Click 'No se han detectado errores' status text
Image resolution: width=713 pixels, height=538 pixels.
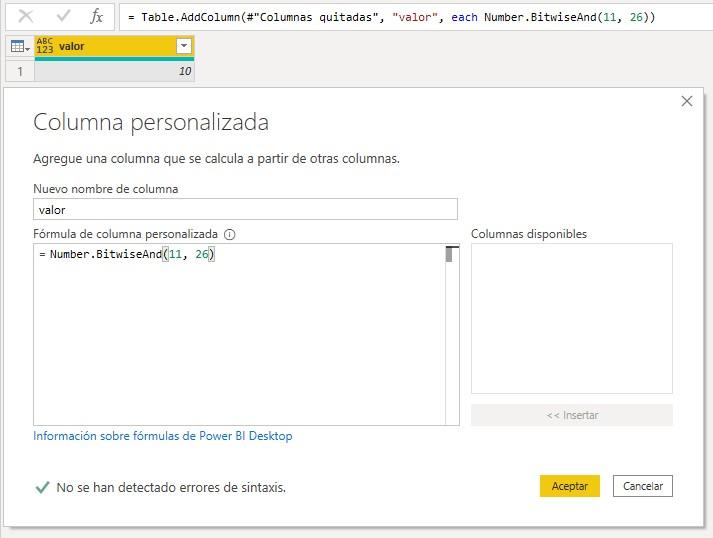171,488
